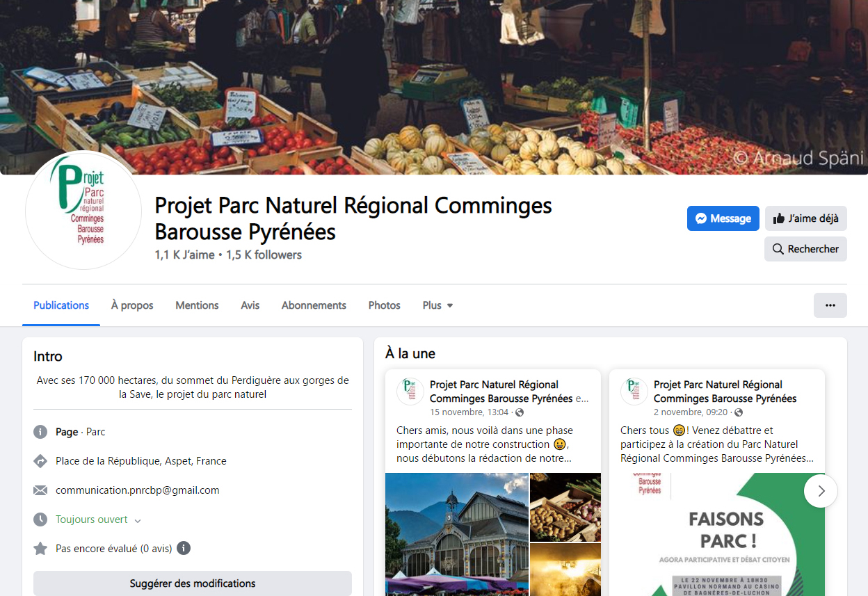This screenshot has width=868, height=596.
Task: Switch to the Avis tab
Action: pyautogui.click(x=250, y=305)
